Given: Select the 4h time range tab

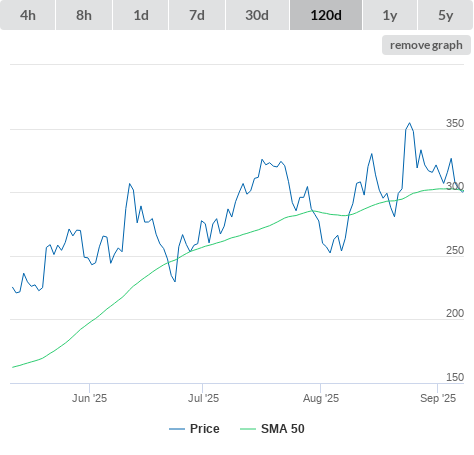Looking at the screenshot, I should pyautogui.click(x=28, y=15).
